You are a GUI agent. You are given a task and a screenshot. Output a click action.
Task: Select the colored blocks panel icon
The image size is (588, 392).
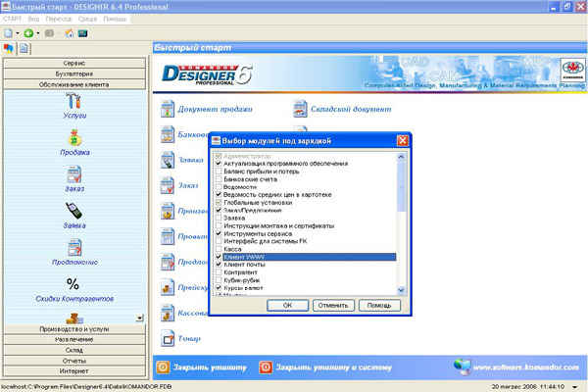tap(9, 48)
